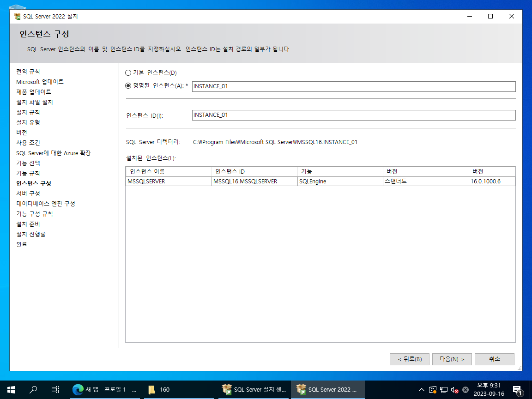Open the 160 folder taskbar item
Image resolution: width=532 pixels, height=399 pixels.
click(178, 389)
